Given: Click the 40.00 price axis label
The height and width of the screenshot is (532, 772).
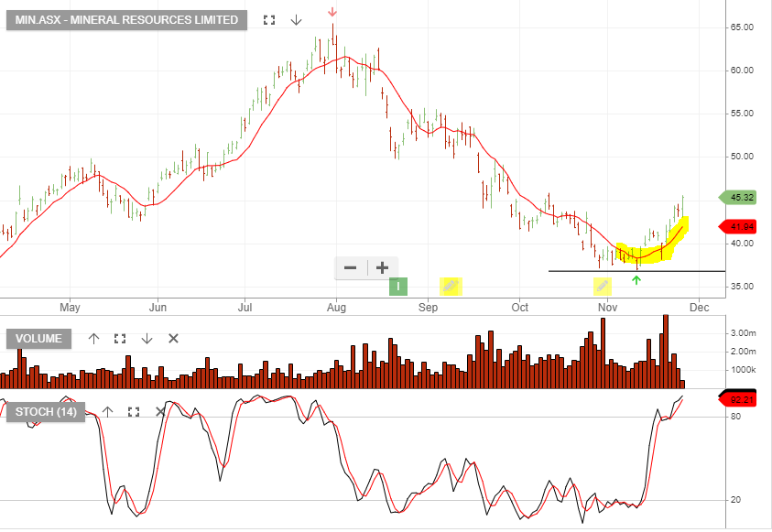Looking at the screenshot, I should click(x=742, y=244).
